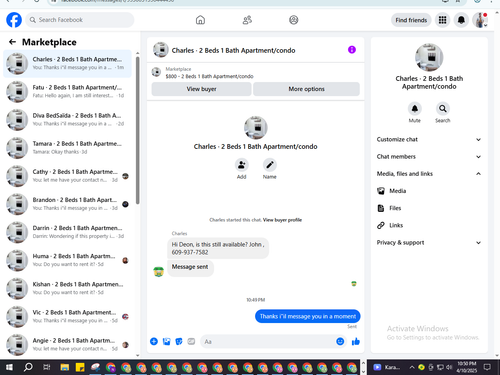500x375 pixels.
Task: Expand the Privacy & support section
Action: tap(429, 243)
